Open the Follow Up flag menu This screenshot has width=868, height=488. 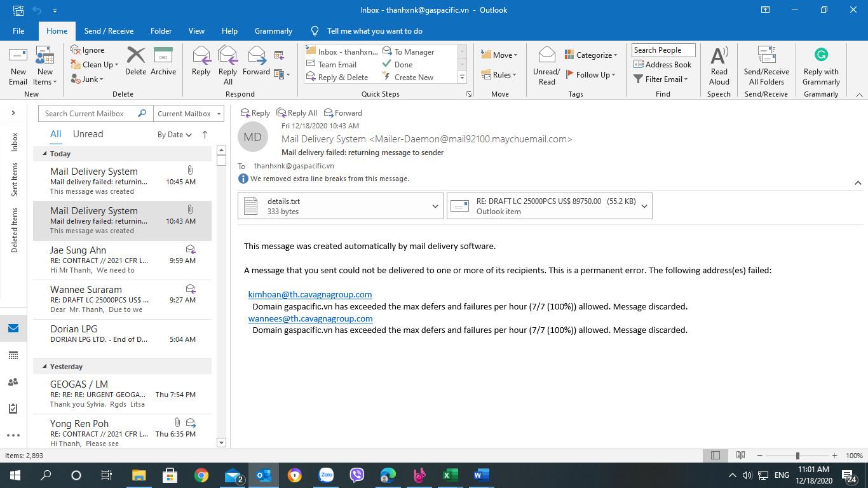point(590,75)
